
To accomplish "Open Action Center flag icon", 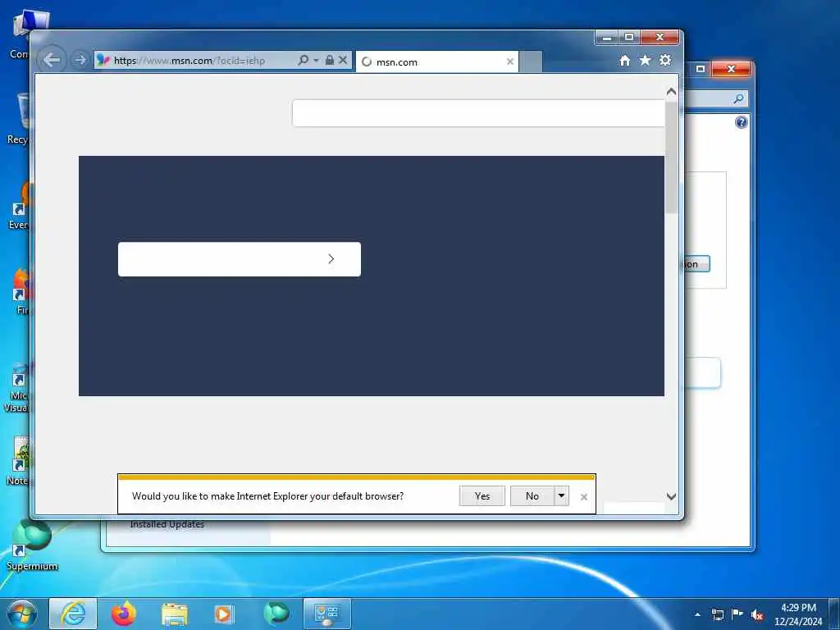I will click(x=737, y=614).
